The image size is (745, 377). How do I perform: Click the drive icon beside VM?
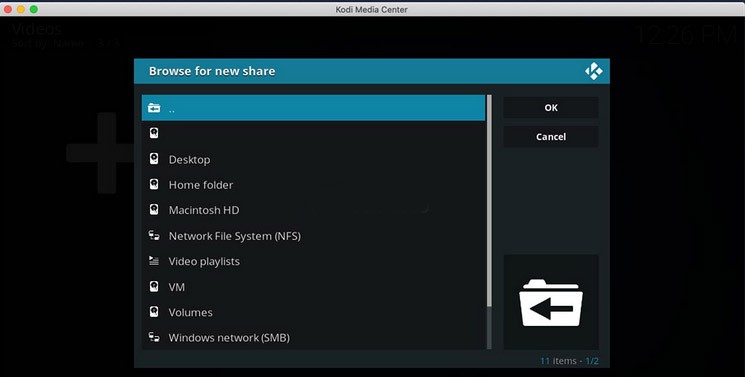[154, 286]
